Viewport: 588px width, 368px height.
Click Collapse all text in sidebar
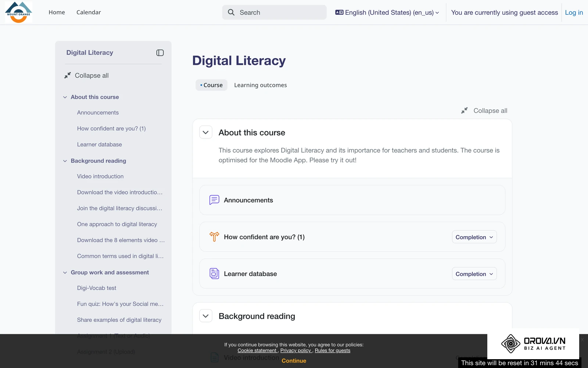[92, 75]
